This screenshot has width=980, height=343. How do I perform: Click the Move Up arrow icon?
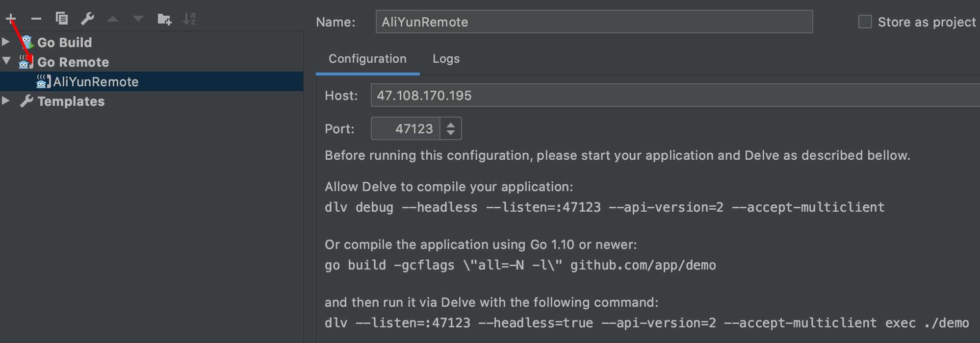[113, 19]
